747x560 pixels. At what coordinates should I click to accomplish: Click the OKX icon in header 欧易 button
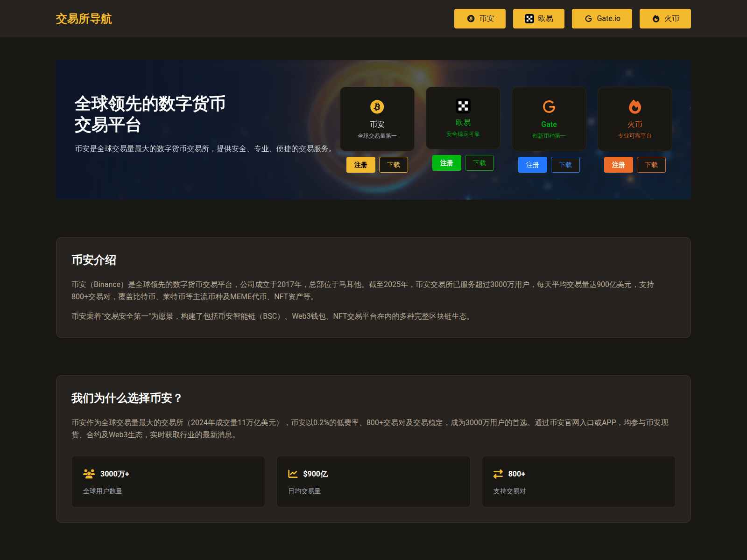[x=529, y=19]
